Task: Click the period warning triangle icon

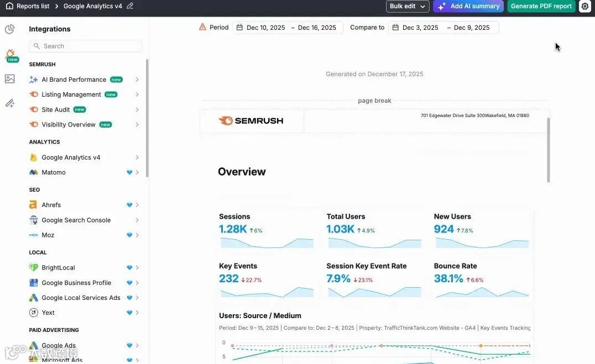Action: tap(202, 27)
